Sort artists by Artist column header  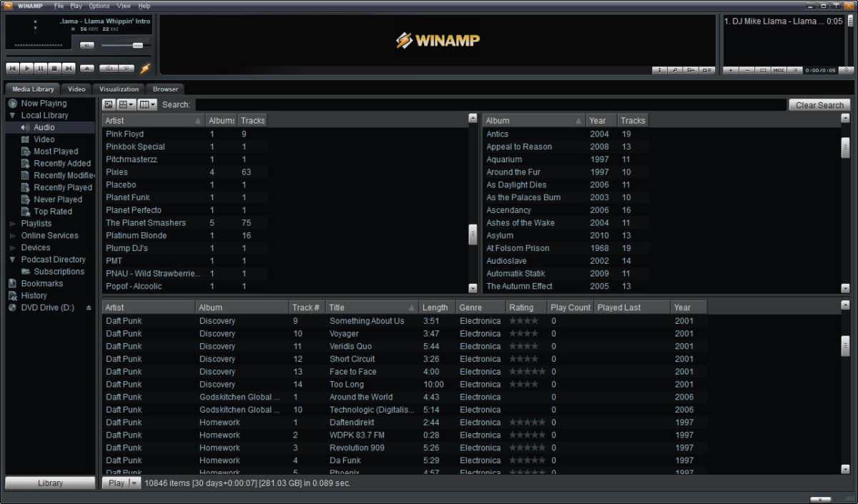[154, 121]
